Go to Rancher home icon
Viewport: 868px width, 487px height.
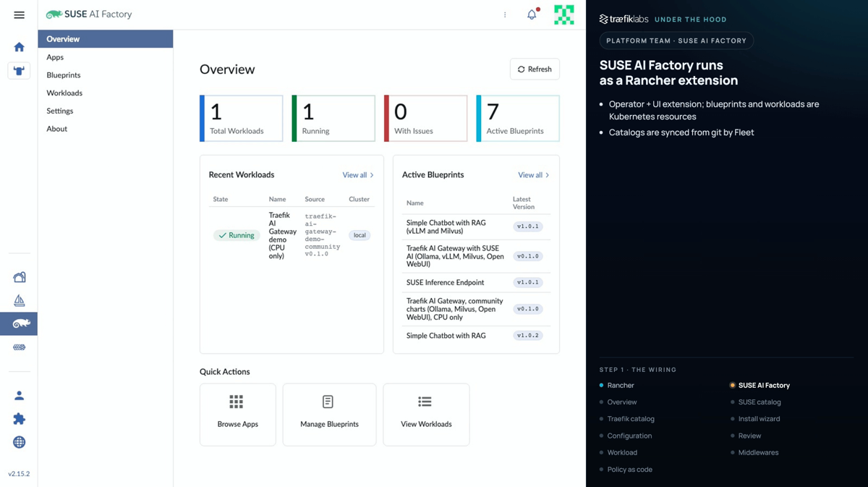(19, 47)
